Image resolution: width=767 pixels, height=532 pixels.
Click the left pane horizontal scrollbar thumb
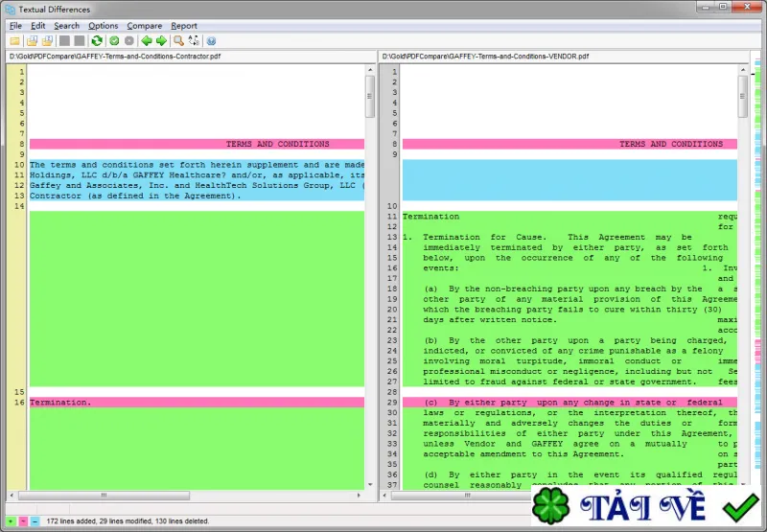point(104,496)
